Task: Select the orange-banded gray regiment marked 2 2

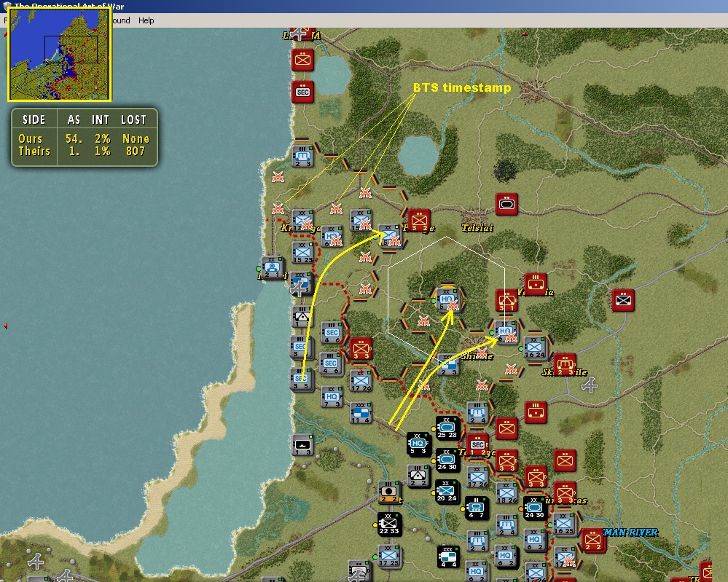Action: pos(390,492)
